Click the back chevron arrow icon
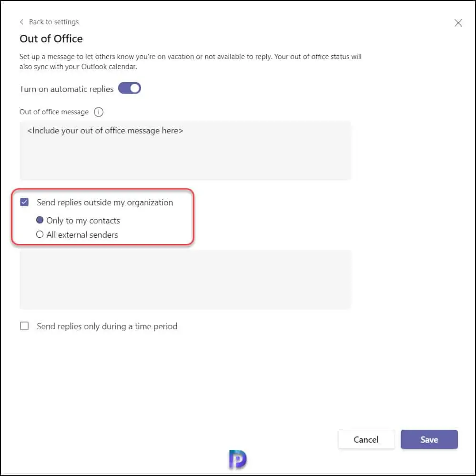 [22, 22]
